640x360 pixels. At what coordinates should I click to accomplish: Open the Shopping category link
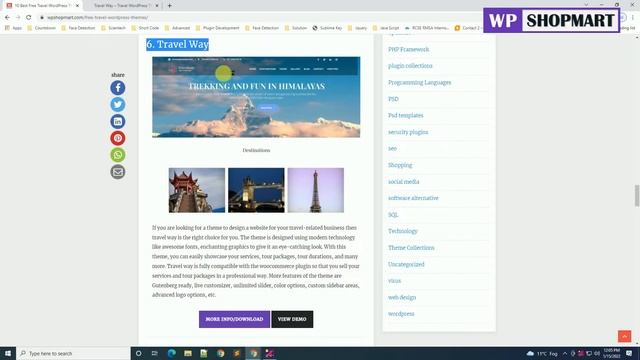point(400,165)
